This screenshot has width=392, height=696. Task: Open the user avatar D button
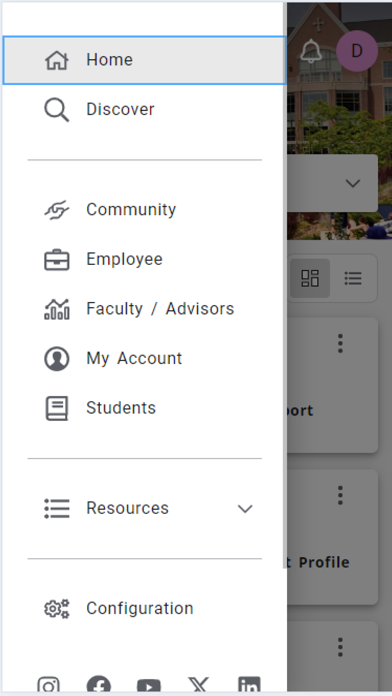[357, 51]
